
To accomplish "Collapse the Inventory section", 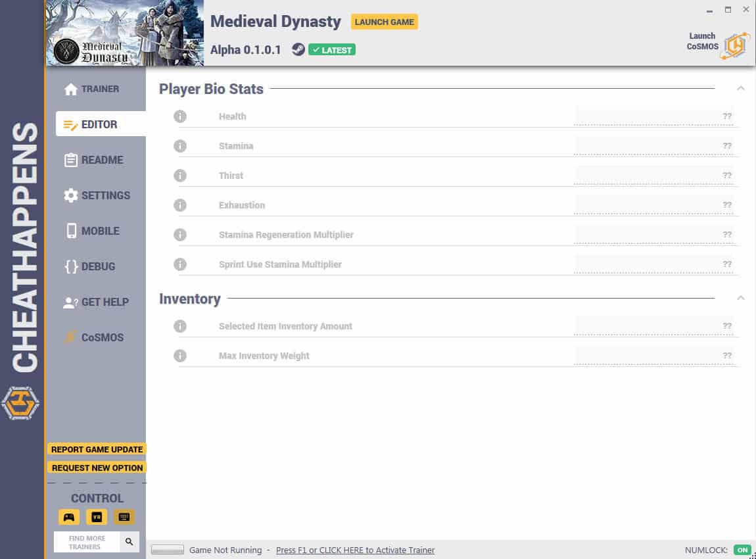I will point(741,298).
